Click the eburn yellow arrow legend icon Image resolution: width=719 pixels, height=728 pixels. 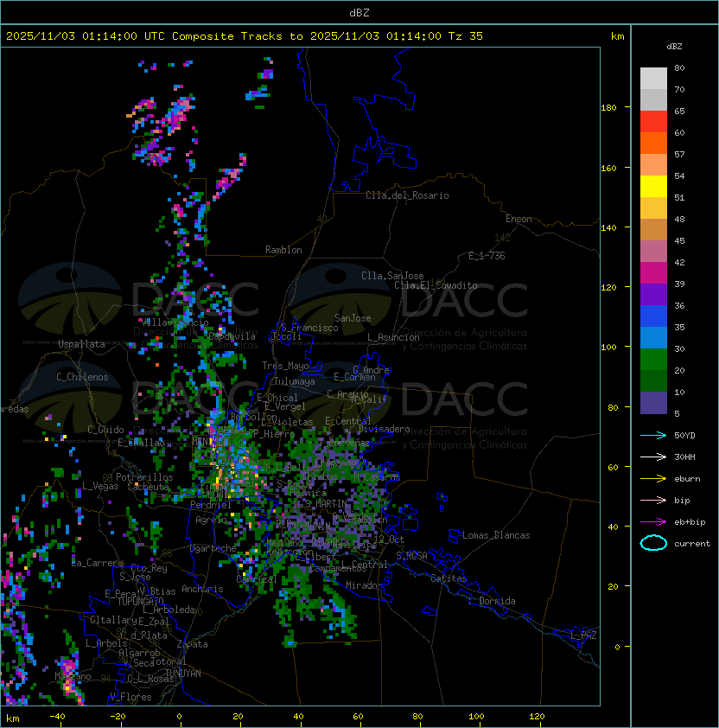point(653,479)
